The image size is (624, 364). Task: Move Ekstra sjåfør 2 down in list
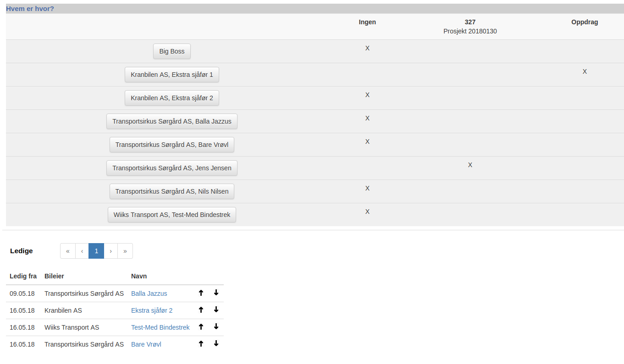click(216, 310)
